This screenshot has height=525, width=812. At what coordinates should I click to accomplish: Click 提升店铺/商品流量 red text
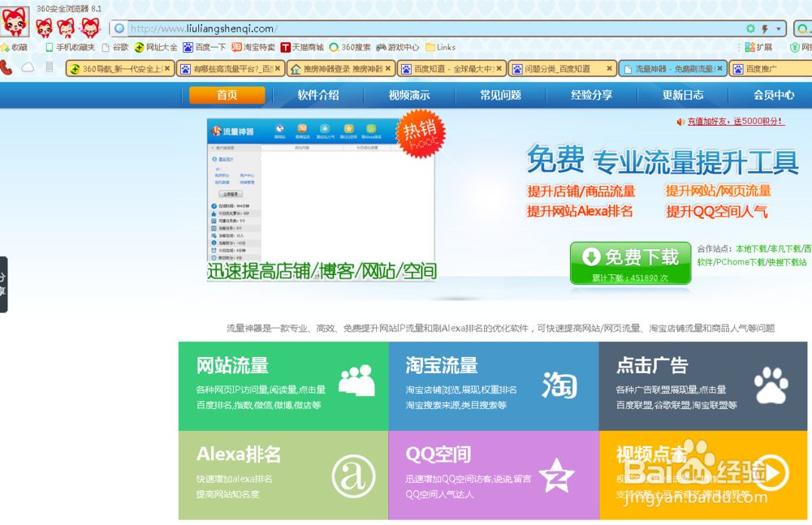click(581, 191)
